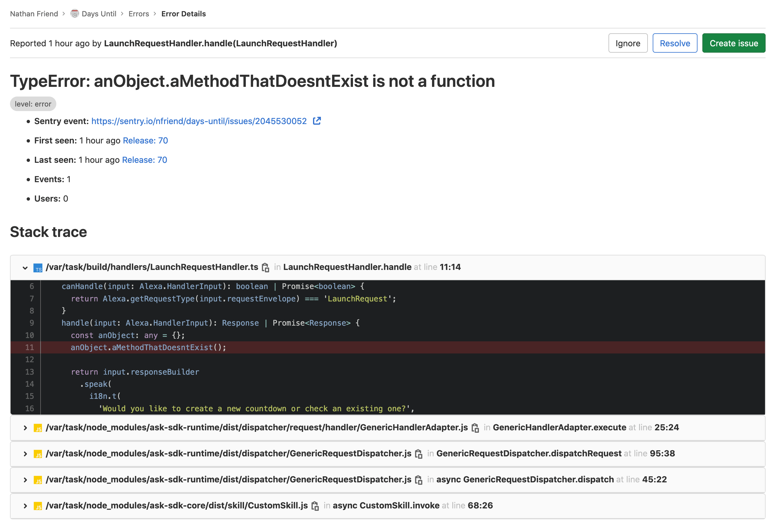775x532 pixels.
Task: Collapse the LaunchRequestHandler.ts stack frame
Action: click(x=25, y=268)
